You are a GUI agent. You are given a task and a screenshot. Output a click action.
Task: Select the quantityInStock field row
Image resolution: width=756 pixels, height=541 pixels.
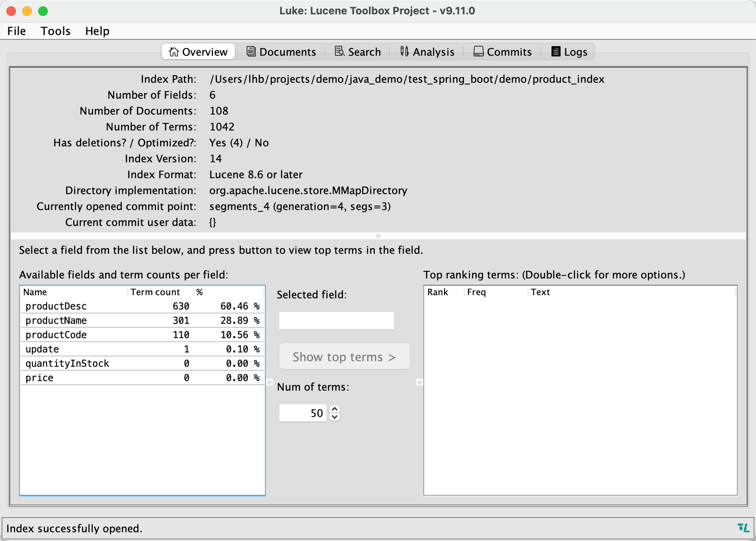point(142,364)
